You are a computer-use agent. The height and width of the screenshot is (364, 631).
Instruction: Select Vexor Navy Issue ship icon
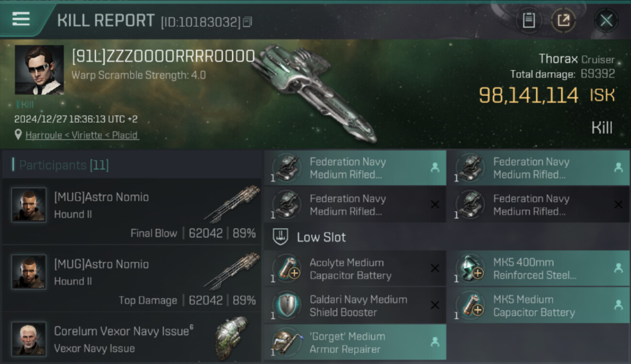click(x=232, y=338)
